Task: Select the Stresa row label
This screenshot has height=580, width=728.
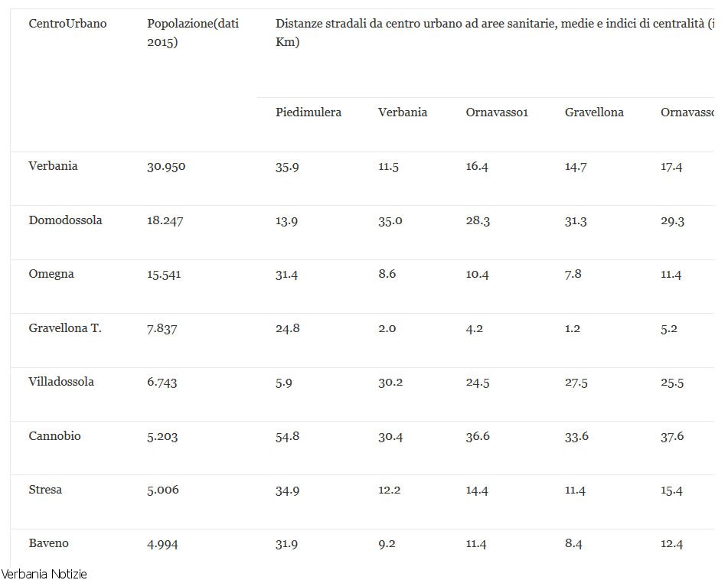Action: coord(45,490)
